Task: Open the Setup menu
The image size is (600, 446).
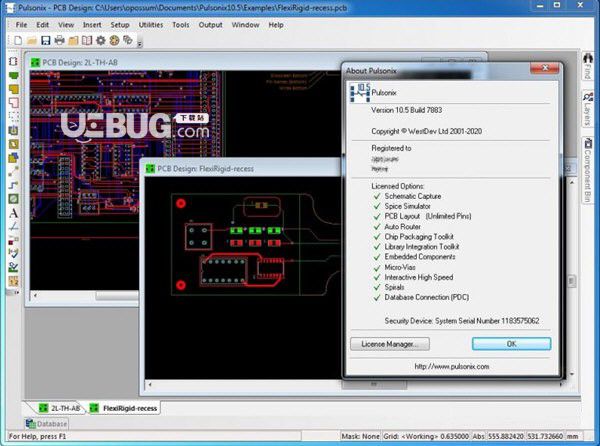Action: 120,25
